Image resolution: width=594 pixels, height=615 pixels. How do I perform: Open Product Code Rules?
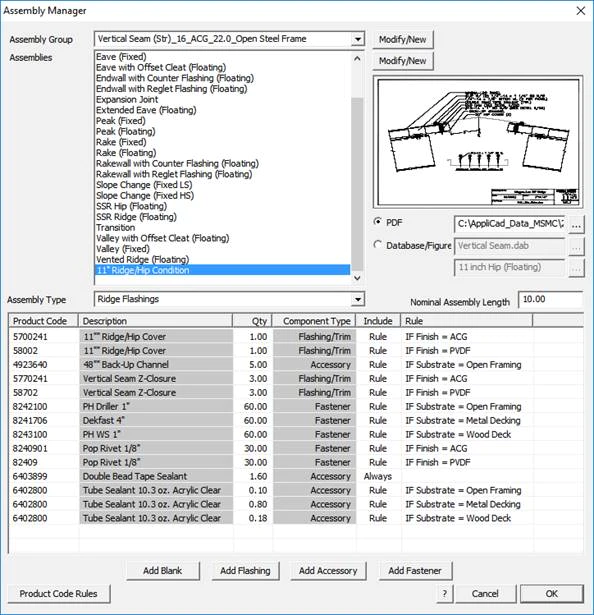pyautogui.click(x=58, y=594)
